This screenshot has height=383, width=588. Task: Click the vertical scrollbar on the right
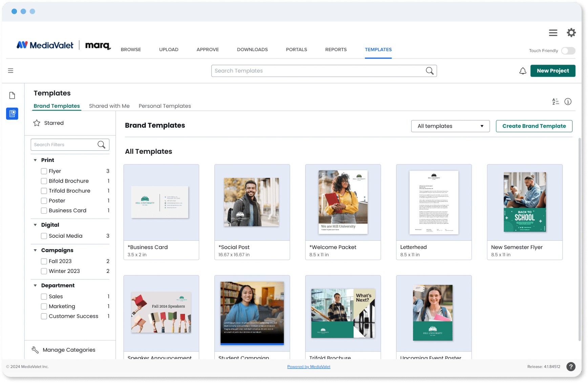580,240
